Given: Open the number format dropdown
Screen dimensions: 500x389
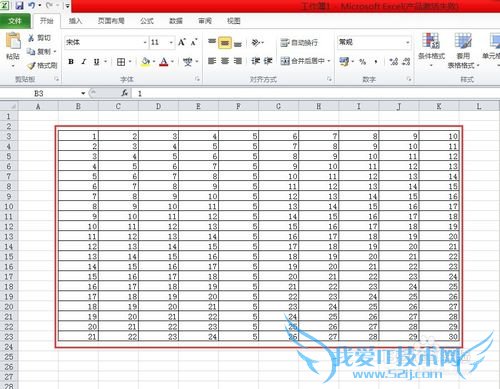Looking at the screenshot, I should (408, 42).
